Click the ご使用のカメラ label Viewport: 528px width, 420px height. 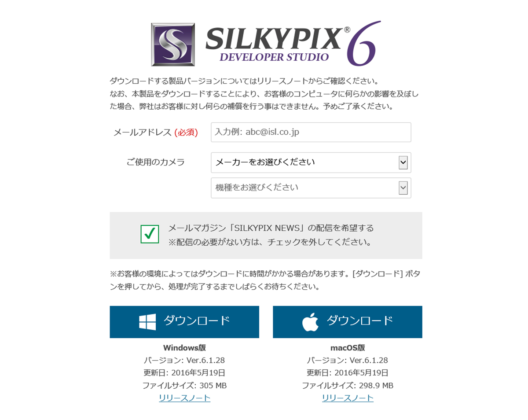click(x=156, y=162)
